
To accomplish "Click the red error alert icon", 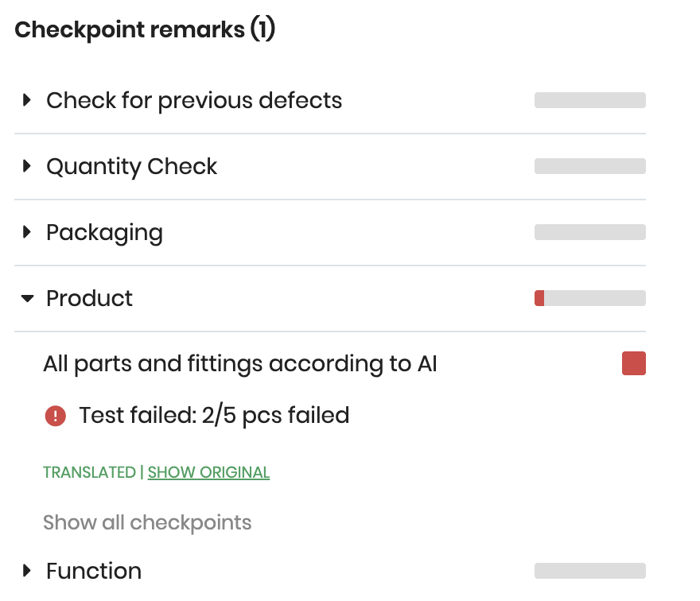I will tap(55, 415).
